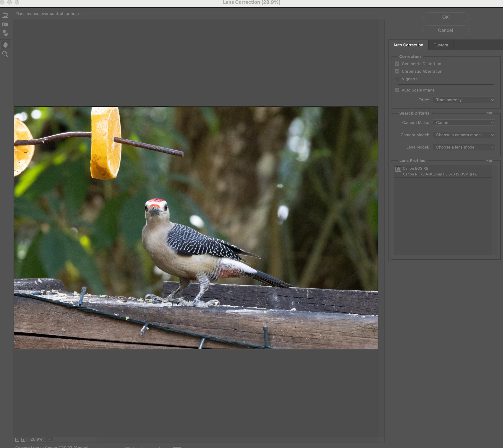Viewport: 503px width, 448px height.
Task: Click the zoom out minus icon
Action: point(17,439)
